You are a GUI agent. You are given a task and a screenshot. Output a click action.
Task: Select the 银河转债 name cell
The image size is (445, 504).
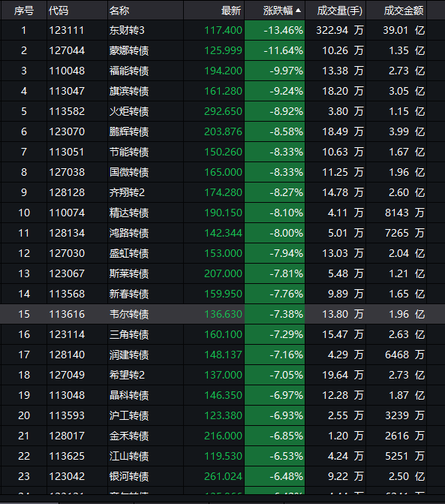point(129,475)
